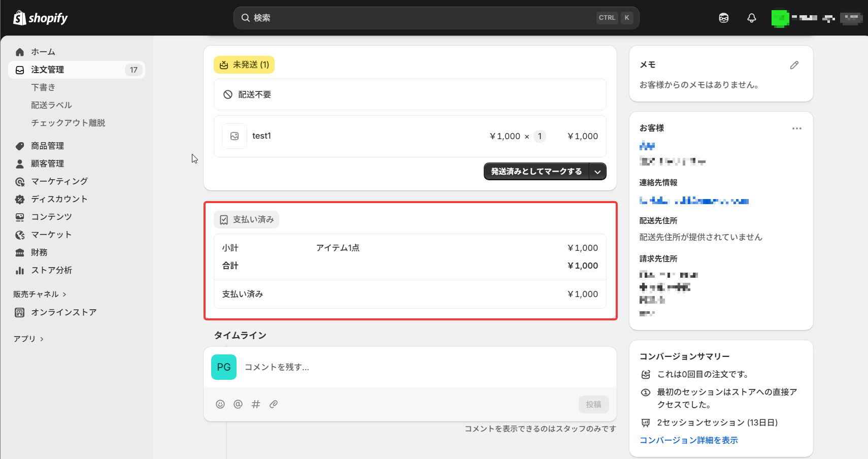Click the blurred customer name link
868x459 pixels.
(647, 146)
